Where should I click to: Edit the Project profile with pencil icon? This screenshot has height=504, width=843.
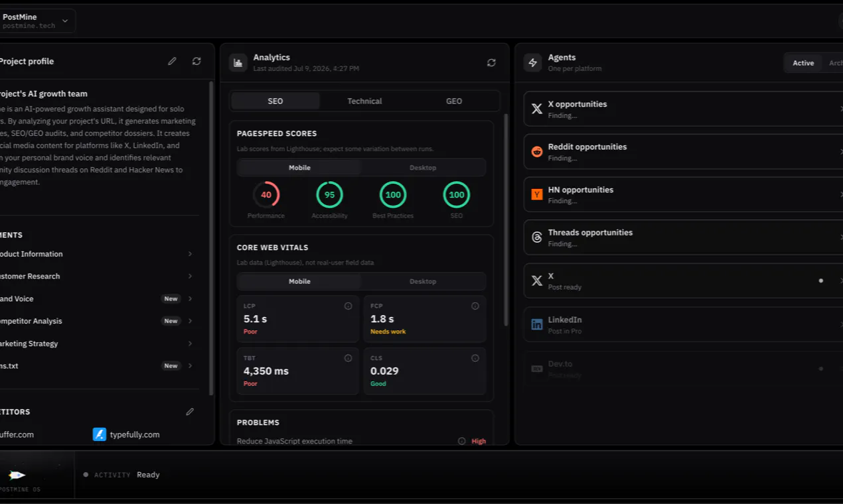[x=172, y=61]
